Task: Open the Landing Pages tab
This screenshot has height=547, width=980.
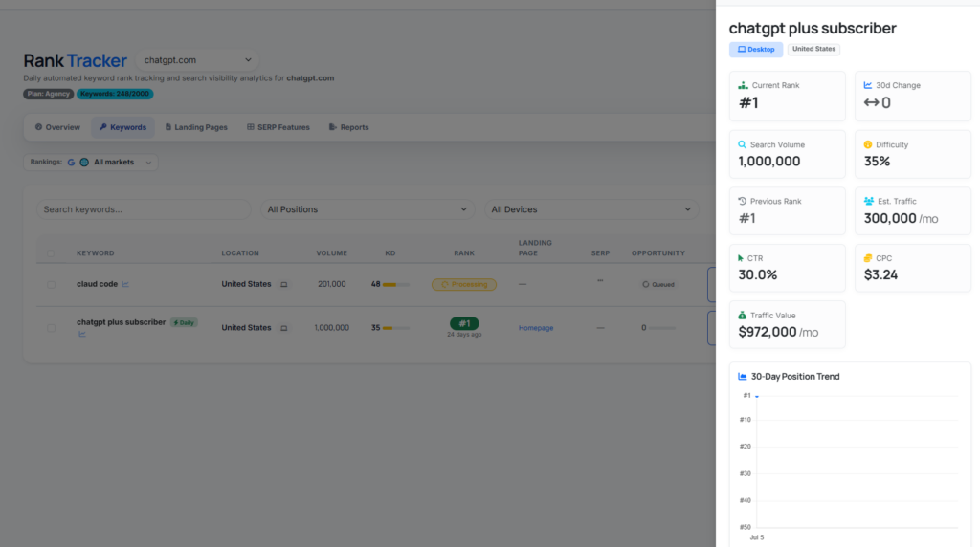Action: tap(196, 127)
